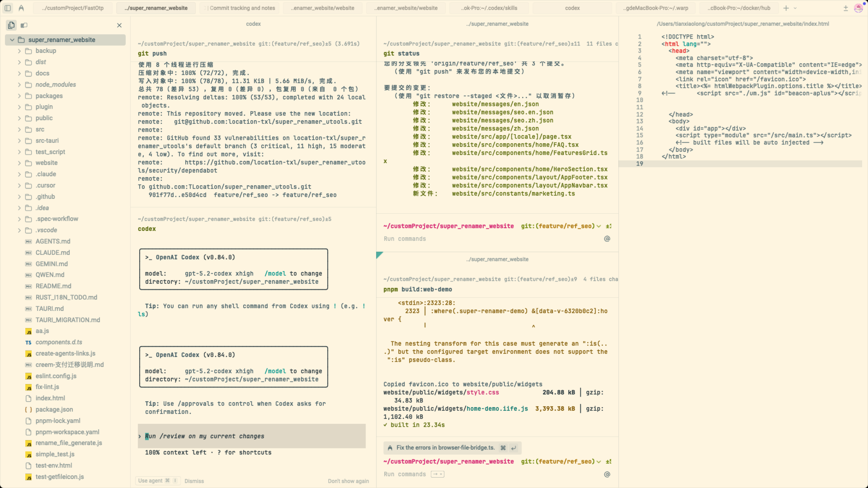Toggle the left sidebar panel icon
The image size is (868, 488).
pyautogui.click(x=8, y=8)
